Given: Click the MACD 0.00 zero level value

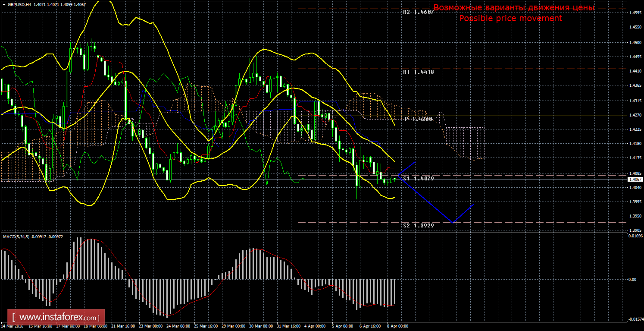Looking at the screenshot, I should pyautogui.click(x=632, y=280).
